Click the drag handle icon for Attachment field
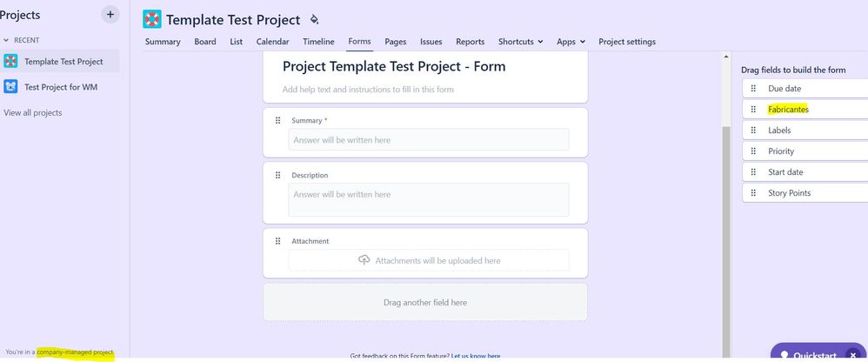This screenshot has width=868, height=362. [x=278, y=241]
